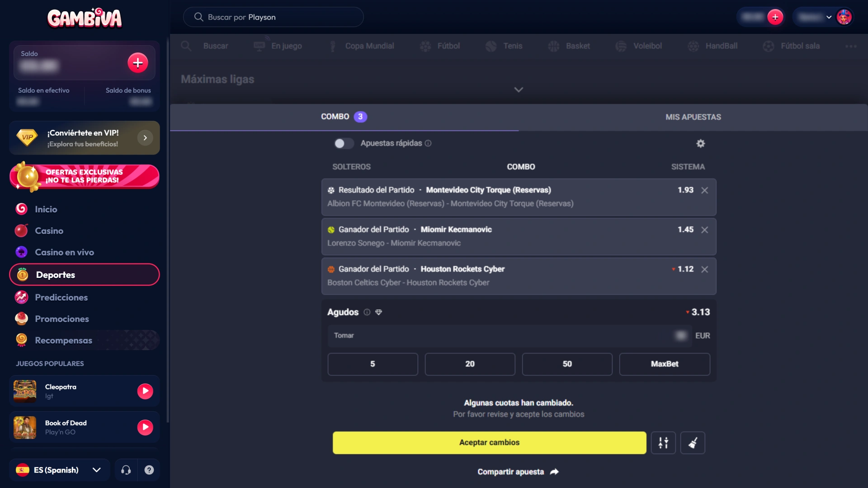
Task: Open live support headset icon
Action: click(126, 470)
